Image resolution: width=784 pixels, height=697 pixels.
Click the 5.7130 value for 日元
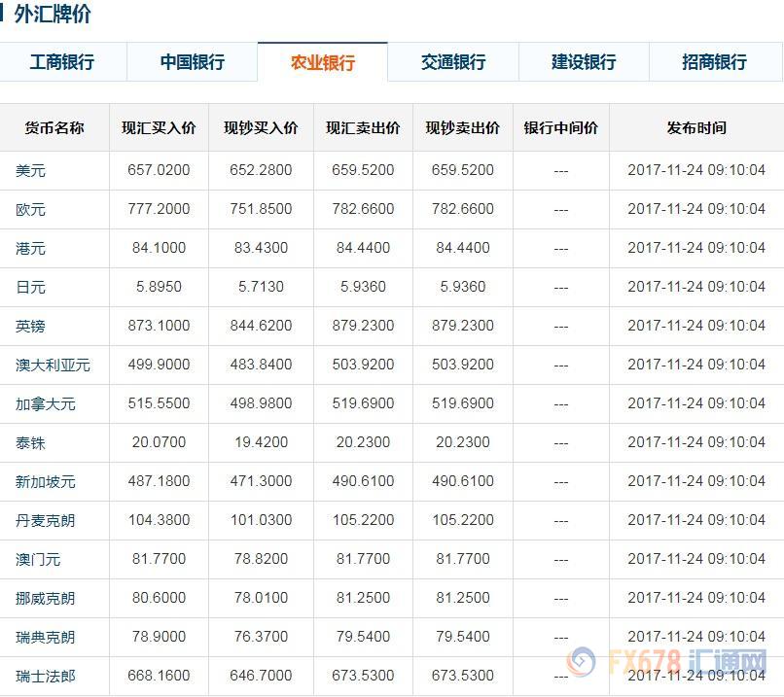point(261,287)
